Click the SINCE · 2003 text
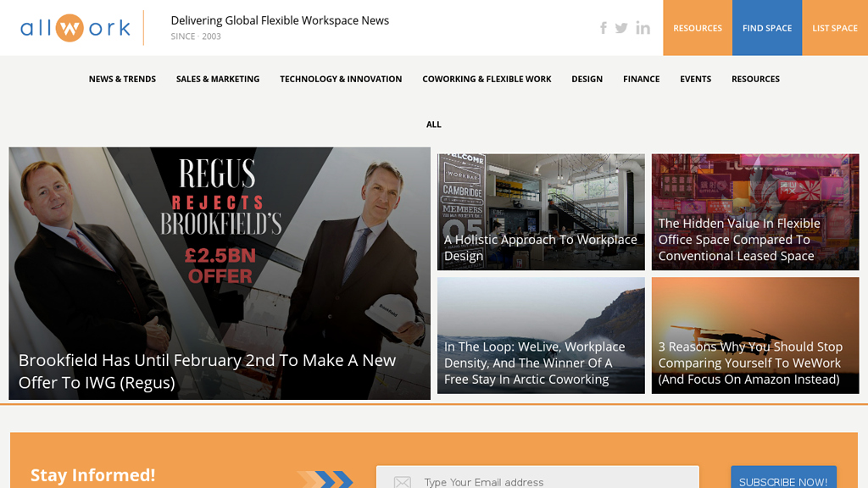Image resolution: width=868 pixels, height=488 pixels. 196,36
